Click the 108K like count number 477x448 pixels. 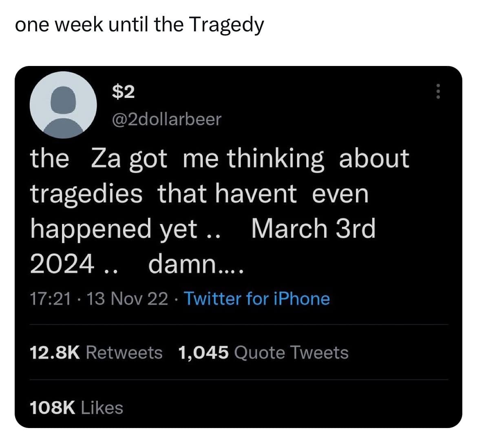[52, 407]
